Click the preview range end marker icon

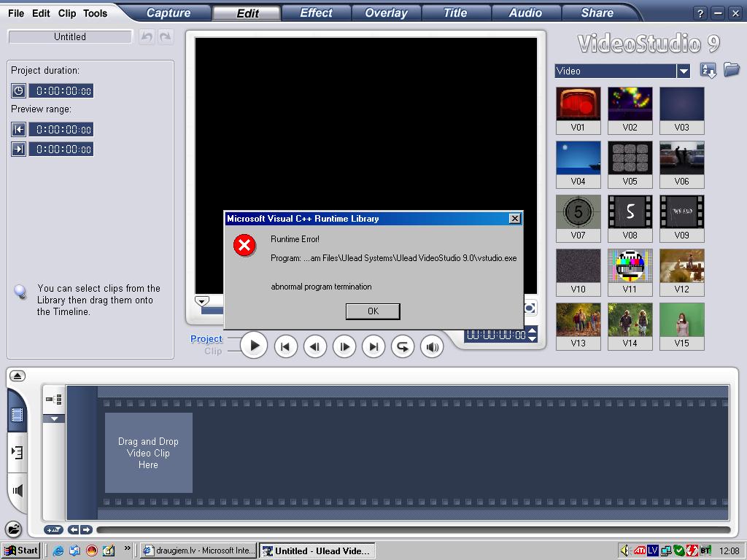click(x=18, y=149)
